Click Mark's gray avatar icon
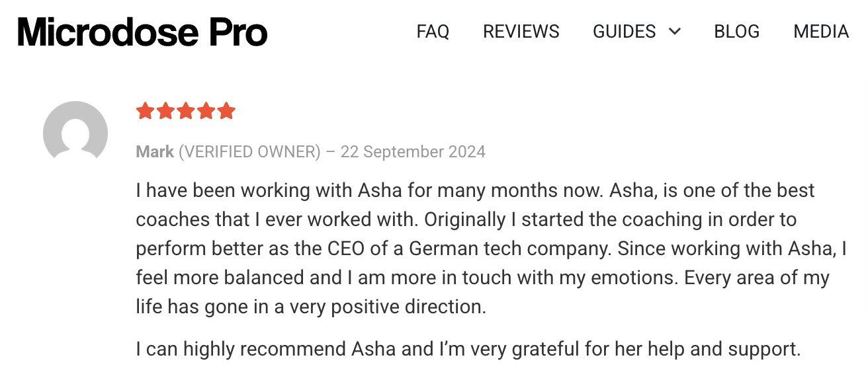Image resolution: width=868 pixels, height=382 pixels. [75, 132]
